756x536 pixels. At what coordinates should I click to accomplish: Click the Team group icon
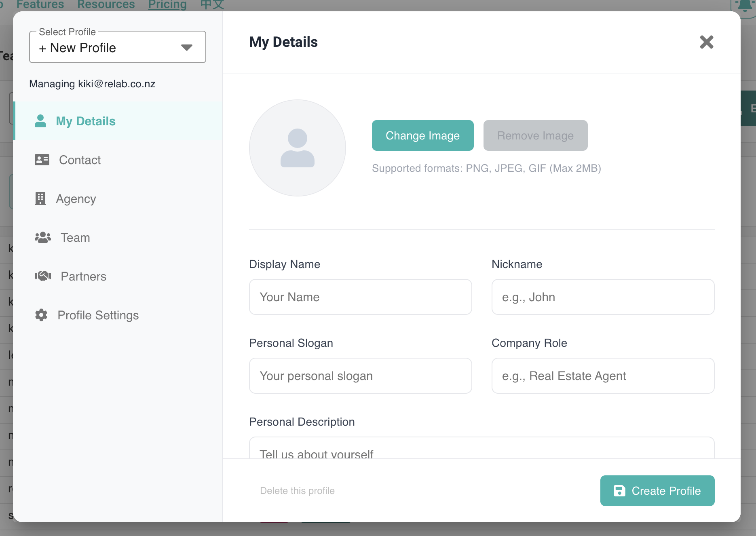[42, 237]
